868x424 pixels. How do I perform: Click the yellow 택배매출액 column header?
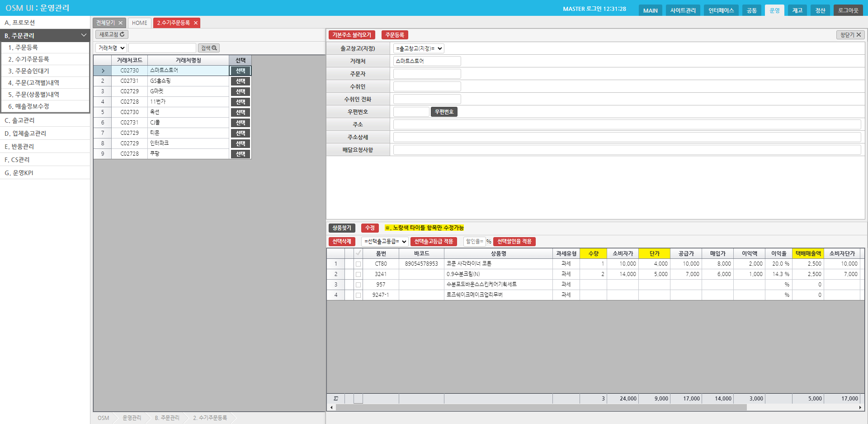click(x=808, y=253)
